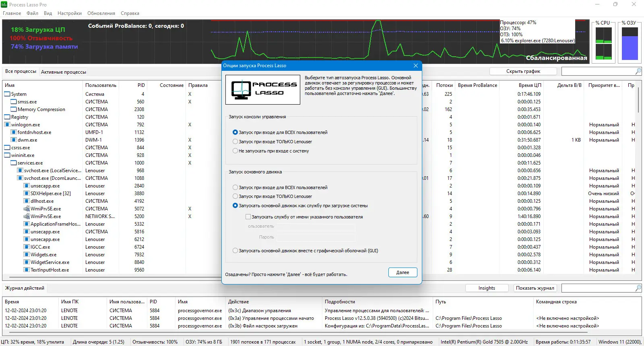The image size is (644, 346).
Task: Open the Настройки menu
Action: 70,13
